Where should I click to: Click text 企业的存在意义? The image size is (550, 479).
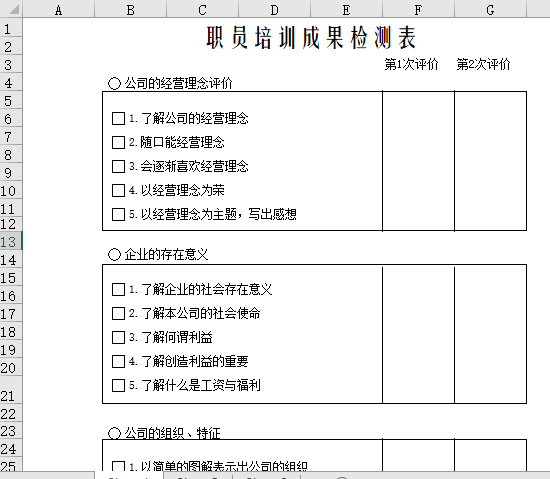(x=166, y=255)
